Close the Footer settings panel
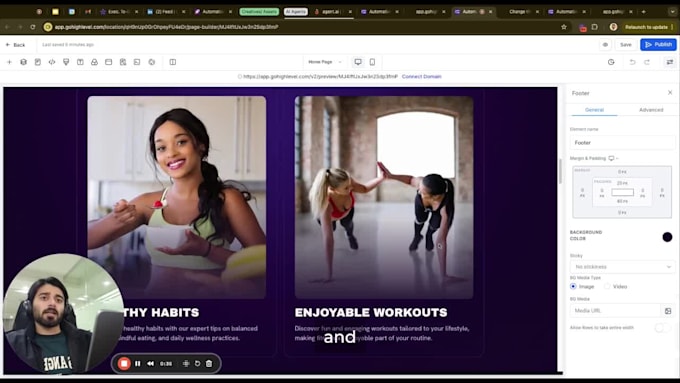Image resolution: width=680 pixels, height=383 pixels. click(x=670, y=92)
